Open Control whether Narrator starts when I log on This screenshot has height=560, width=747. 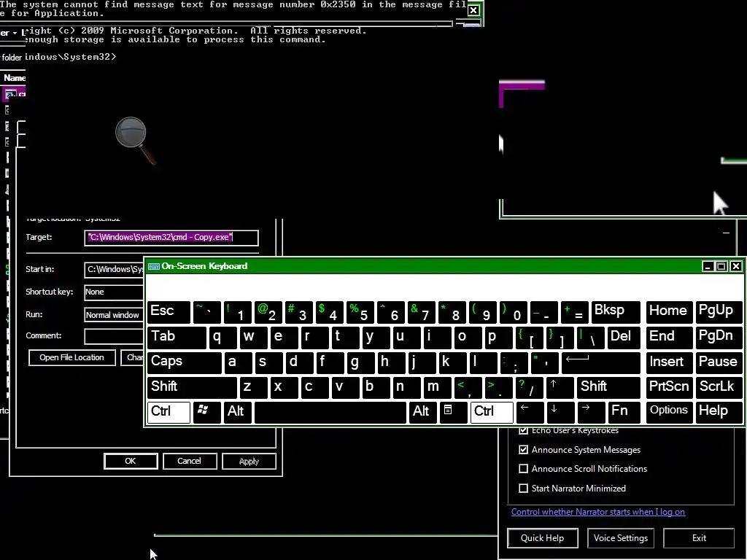598,512
